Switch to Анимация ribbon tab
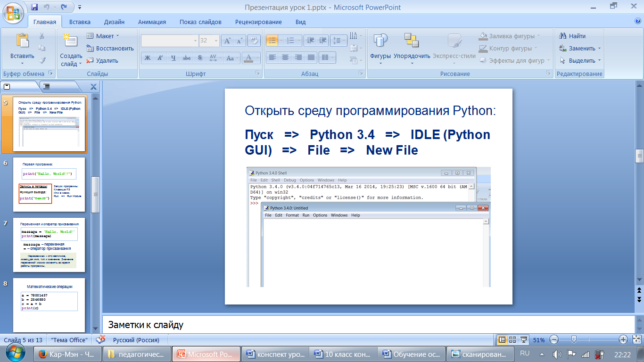 152,22
